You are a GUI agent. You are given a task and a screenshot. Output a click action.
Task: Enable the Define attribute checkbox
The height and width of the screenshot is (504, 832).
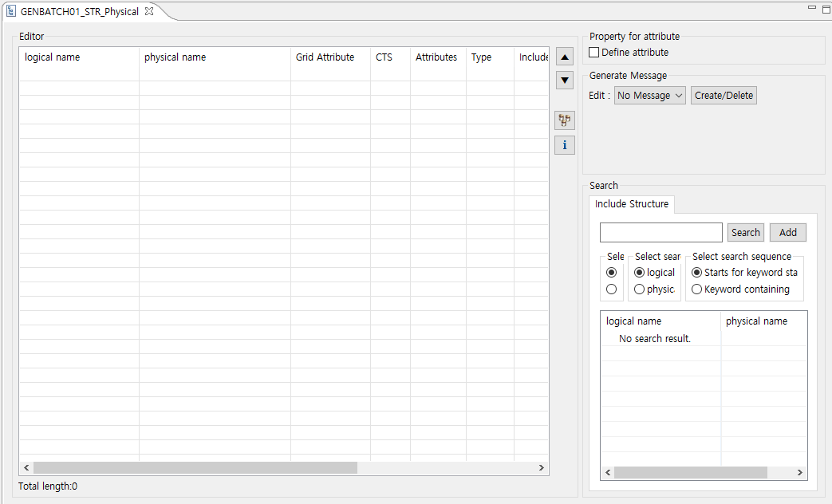[x=593, y=53]
